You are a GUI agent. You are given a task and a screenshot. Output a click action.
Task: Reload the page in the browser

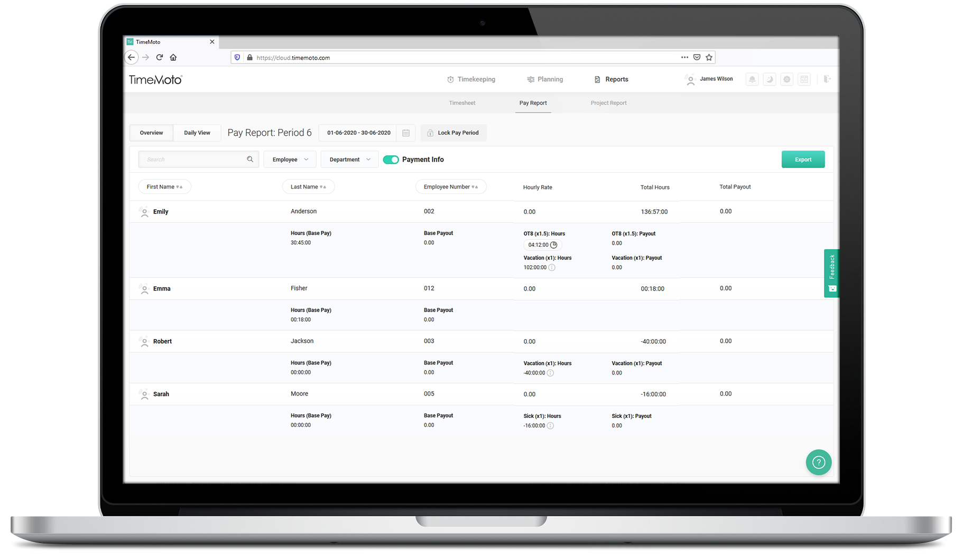(x=160, y=57)
